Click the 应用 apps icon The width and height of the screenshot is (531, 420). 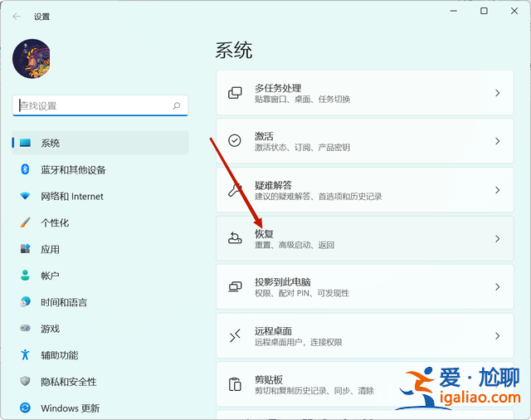coord(25,249)
